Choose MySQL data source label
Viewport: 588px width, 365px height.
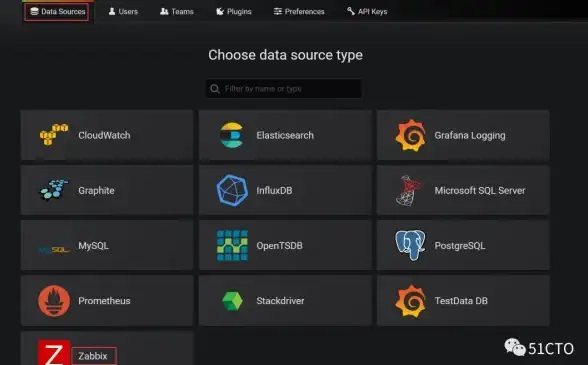pyautogui.click(x=93, y=246)
